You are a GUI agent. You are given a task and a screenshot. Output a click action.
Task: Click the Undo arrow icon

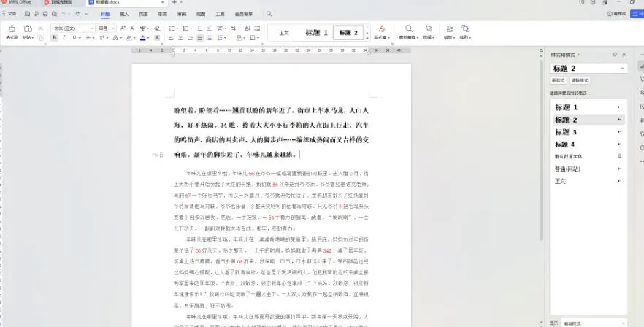tap(64, 14)
